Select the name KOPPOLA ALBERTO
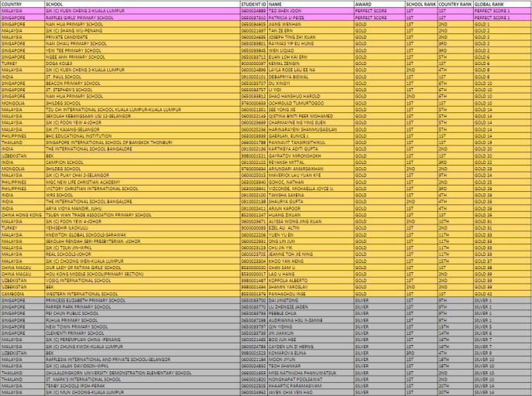The height and width of the screenshot is (396, 532). [311, 281]
